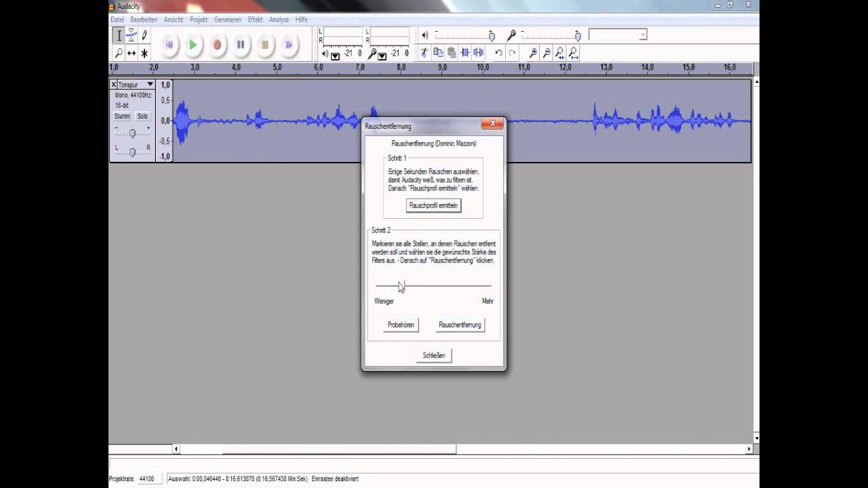Adjust the track pan L/R slider

tap(132, 152)
